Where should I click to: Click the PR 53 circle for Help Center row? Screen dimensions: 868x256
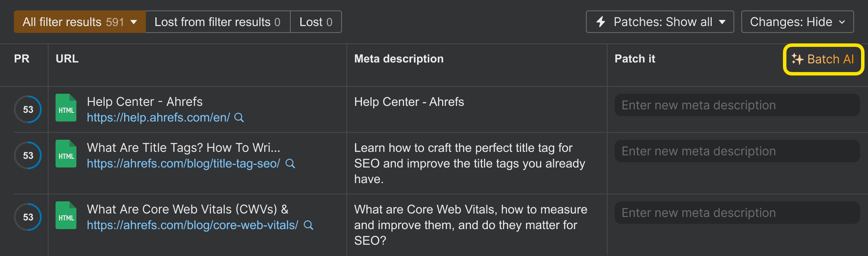(x=28, y=109)
